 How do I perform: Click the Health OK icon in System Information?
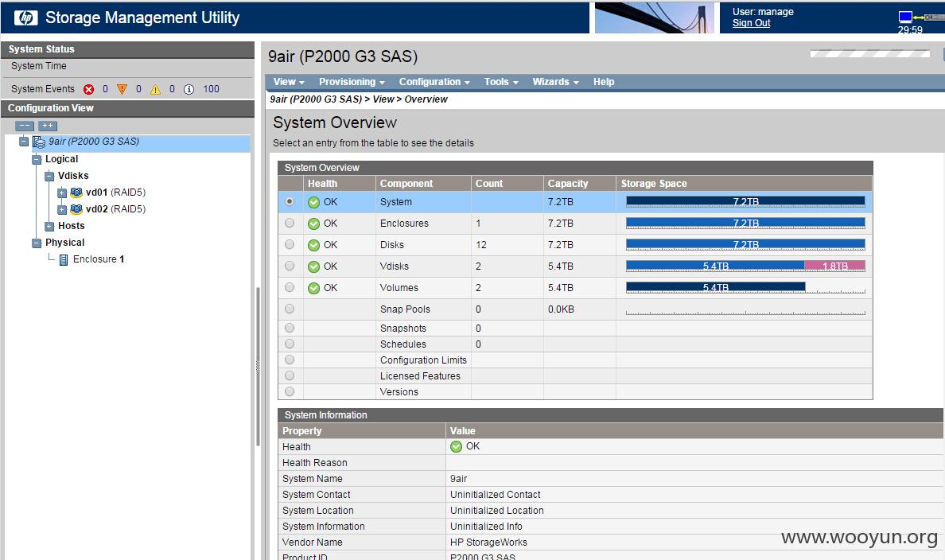click(457, 447)
